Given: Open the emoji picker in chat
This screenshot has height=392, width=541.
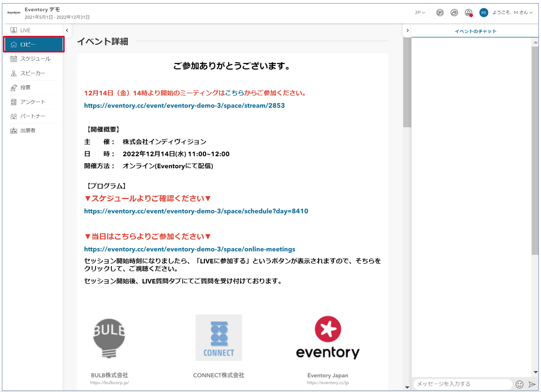Looking at the screenshot, I should [x=519, y=384].
